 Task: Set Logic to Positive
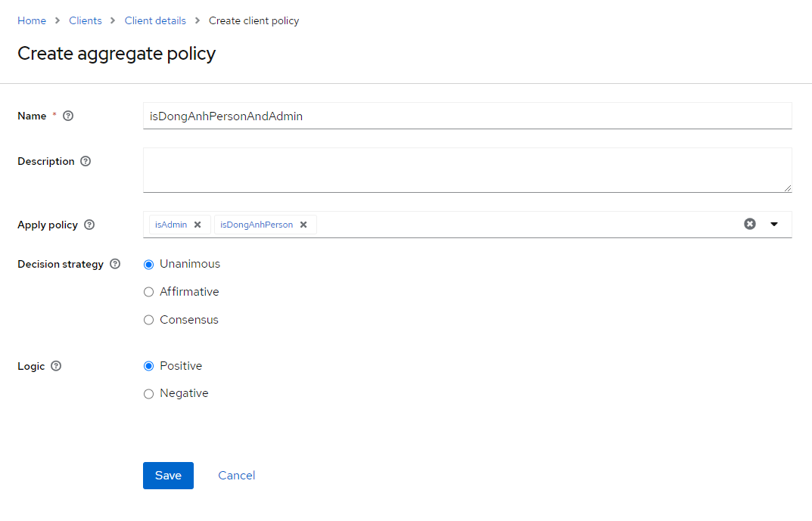click(149, 366)
